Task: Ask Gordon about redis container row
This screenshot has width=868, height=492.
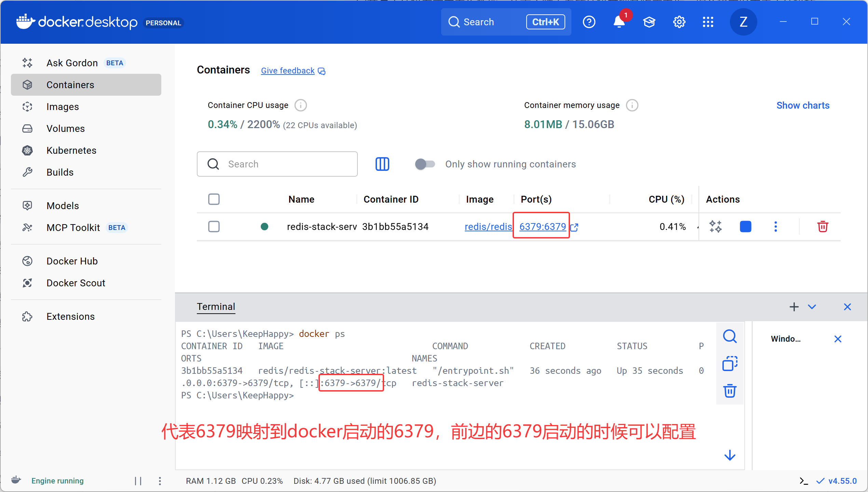Action: [715, 227]
